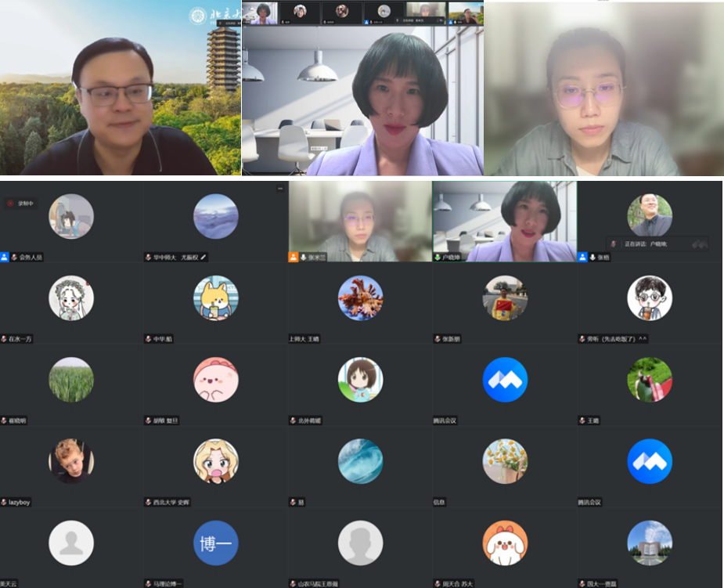Viewport: 724px width, 588px height.
Task: Click the red recording indicator 录制中
Action: [21, 204]
